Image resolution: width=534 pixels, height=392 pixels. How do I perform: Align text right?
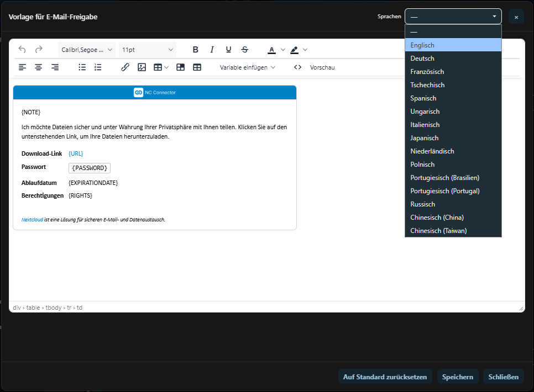55,67
